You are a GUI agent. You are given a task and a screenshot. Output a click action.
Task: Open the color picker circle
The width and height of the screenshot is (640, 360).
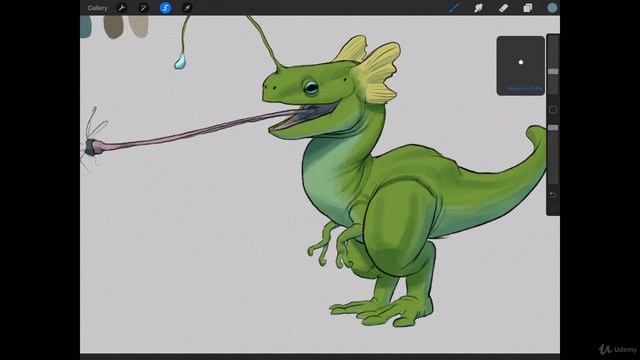click(x=552, y=8)
